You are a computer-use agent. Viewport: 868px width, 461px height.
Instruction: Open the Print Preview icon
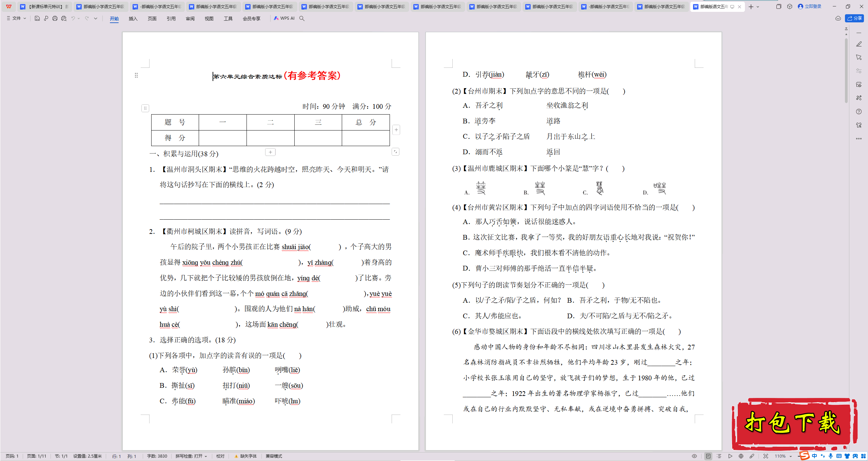pyautogui.click(x=64, y=18)
